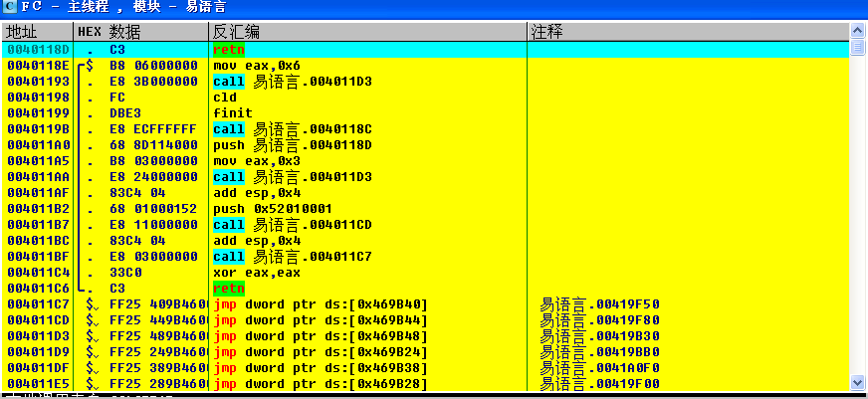Click the CPU window icon in title bar
The height and width of the screenshot is (399, 868).
(x=9, y=7)
